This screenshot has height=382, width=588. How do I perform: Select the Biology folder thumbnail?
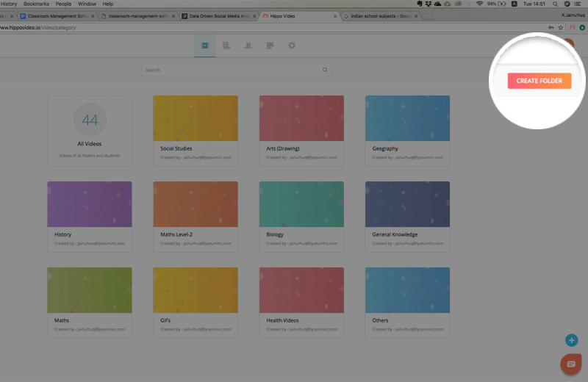click(301, 204)
